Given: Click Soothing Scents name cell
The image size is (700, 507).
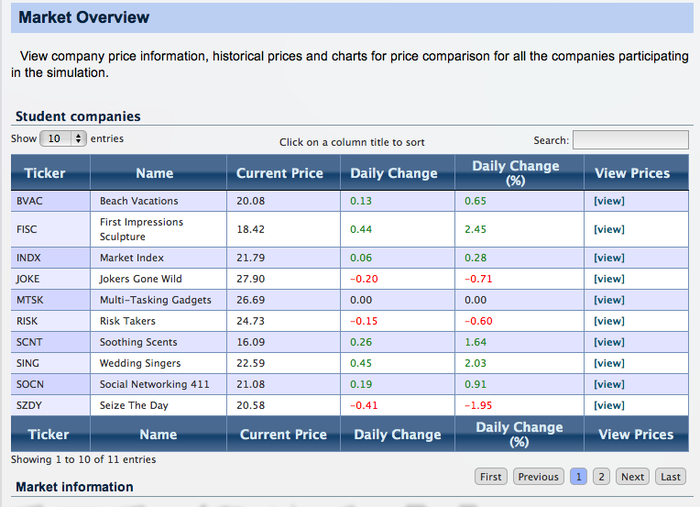Looking at the screenshot, I should [x=158, y=342].
